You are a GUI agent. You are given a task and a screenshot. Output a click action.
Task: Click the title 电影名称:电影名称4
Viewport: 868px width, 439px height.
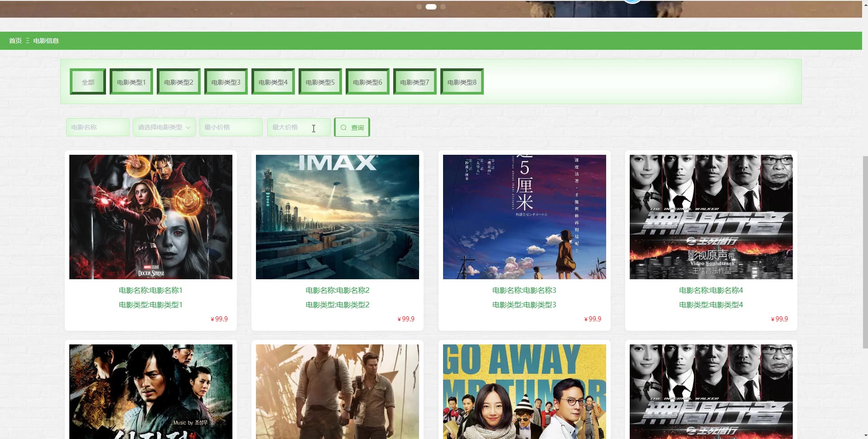(x=711, y=290)
